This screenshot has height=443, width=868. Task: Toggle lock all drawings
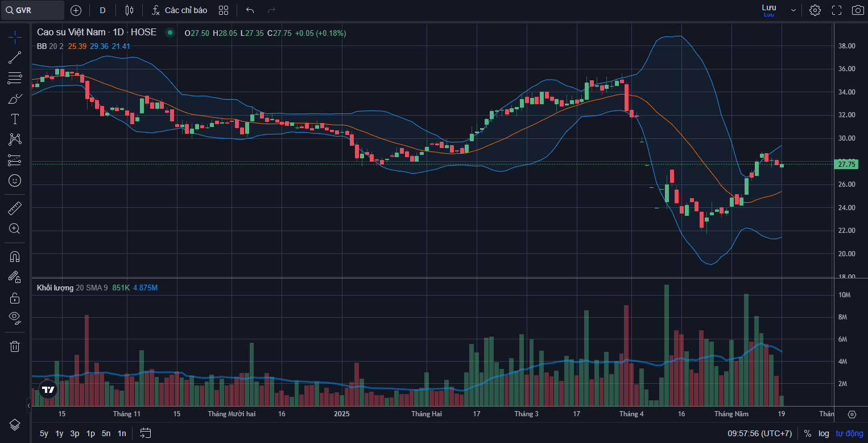[15, 298]
